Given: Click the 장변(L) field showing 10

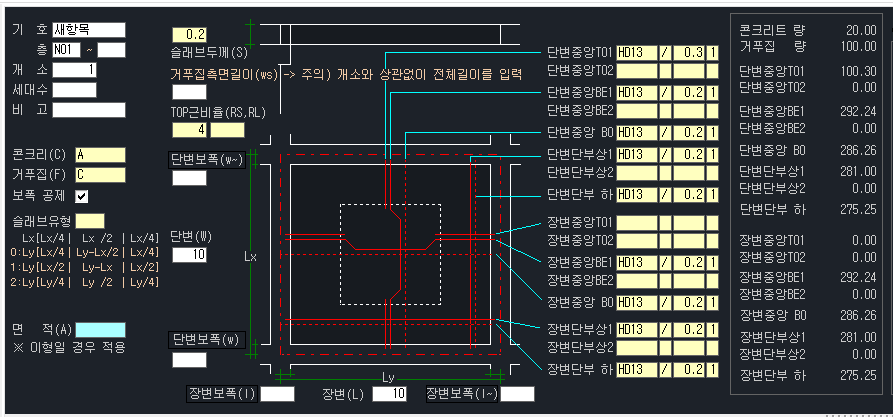Looking at the screenshot, I should [389, 394].
